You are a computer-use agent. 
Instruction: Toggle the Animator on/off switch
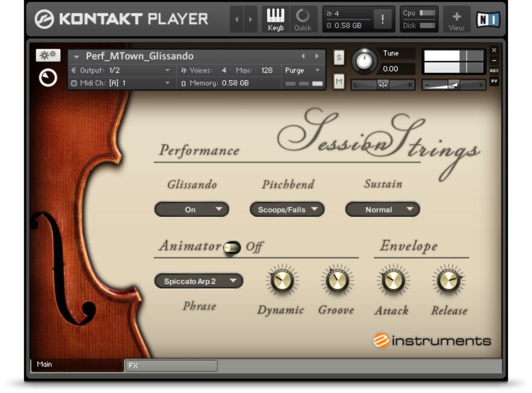(232, 247)
